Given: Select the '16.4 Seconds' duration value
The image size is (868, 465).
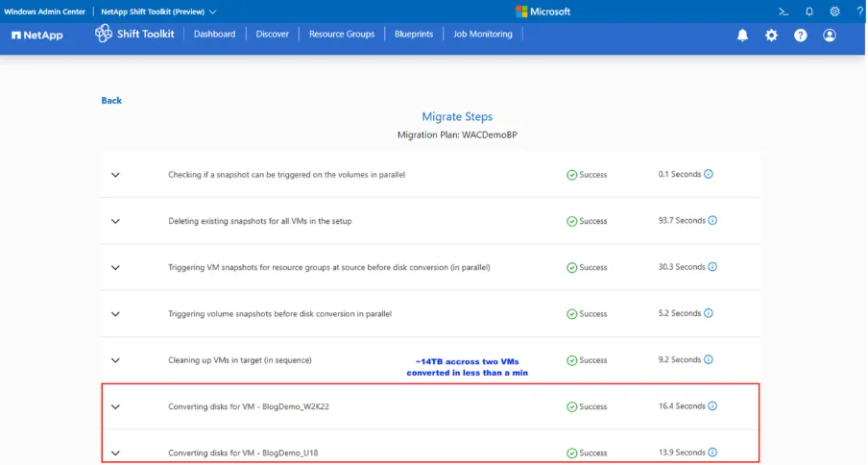Looking at the screenshot, I should pyautogui.click(x=682, y=406).
